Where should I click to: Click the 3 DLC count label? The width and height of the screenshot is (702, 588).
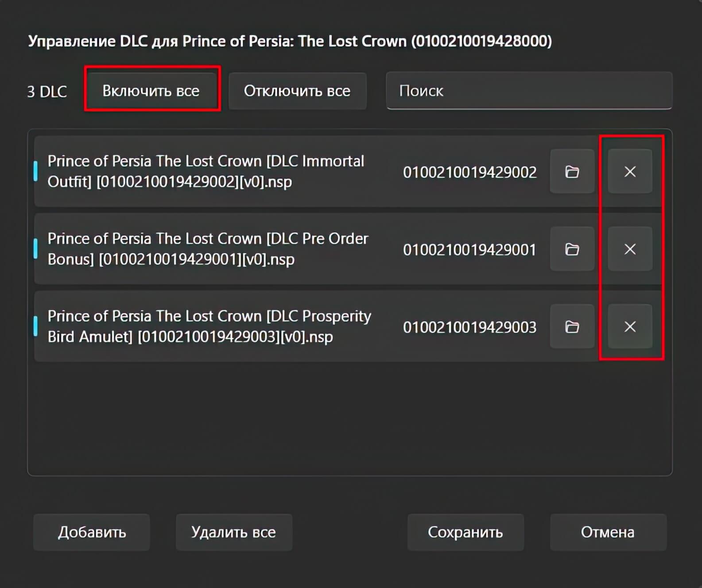(47, 92)
